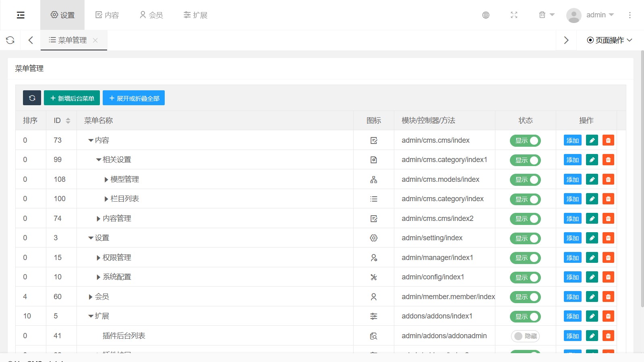The width and height of the screenshot is (644, 362).
Task: Expand the 权限管理 tree row
Action: pyautogui.click(x=99, y=258)
